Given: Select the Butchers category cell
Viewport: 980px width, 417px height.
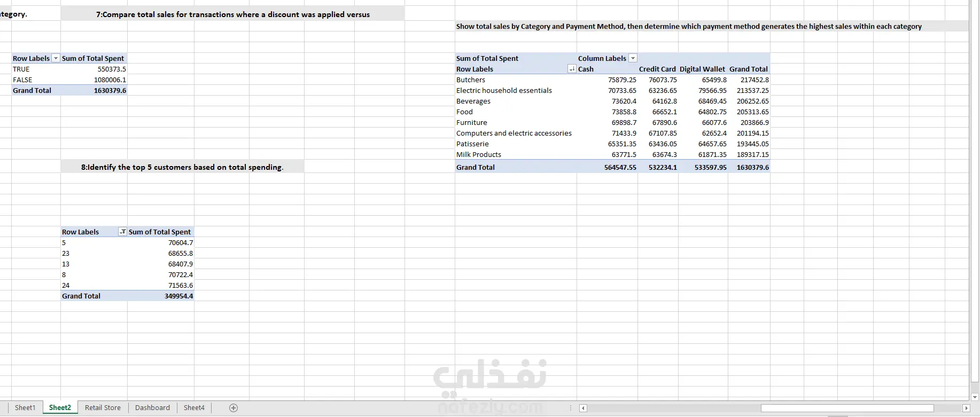Looking at the screenshot, I should (516, 80).
